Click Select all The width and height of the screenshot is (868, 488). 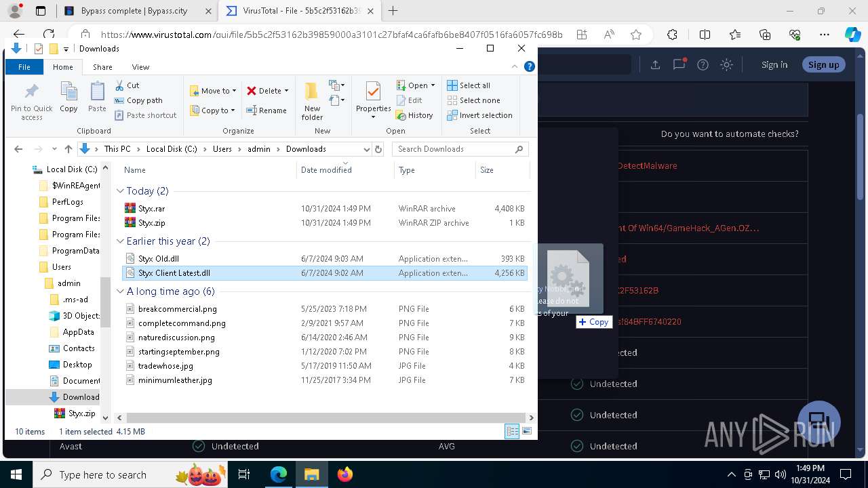(x=469, y=85)
